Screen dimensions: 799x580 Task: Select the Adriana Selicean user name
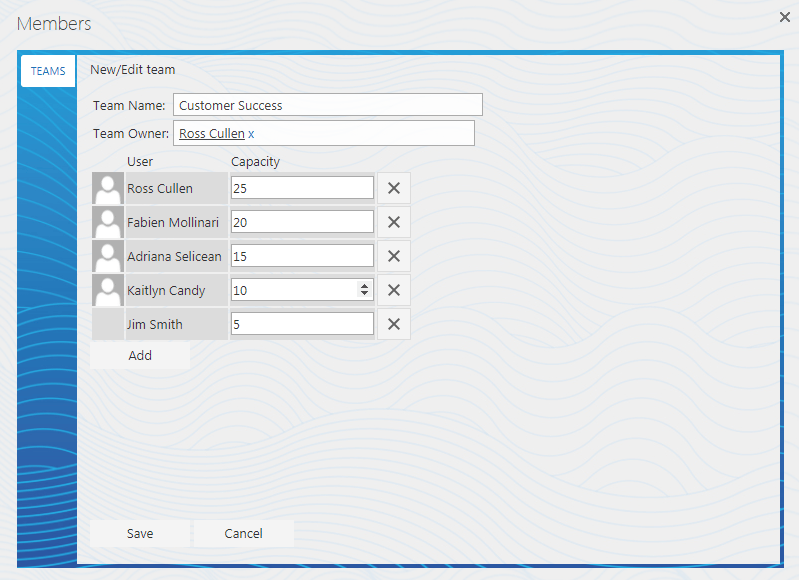[x=174, y=256]
